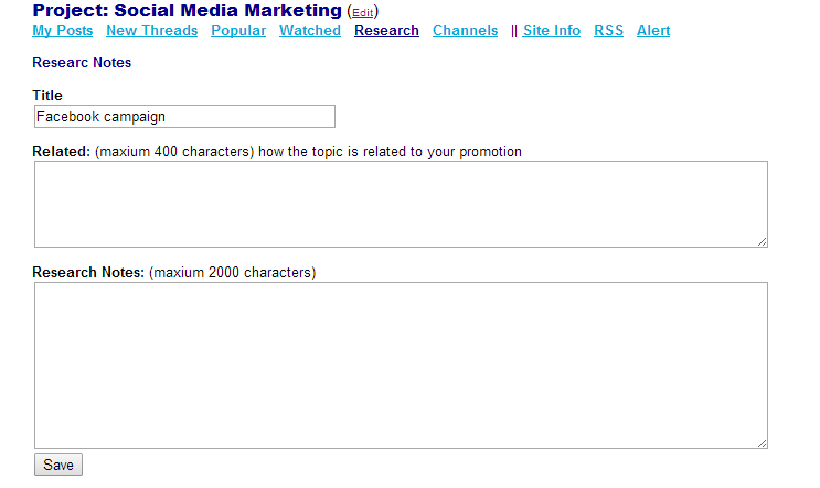The width and height of the screenshot is (820, 488).
Task: Click the Save button
Action: [59, 464]
